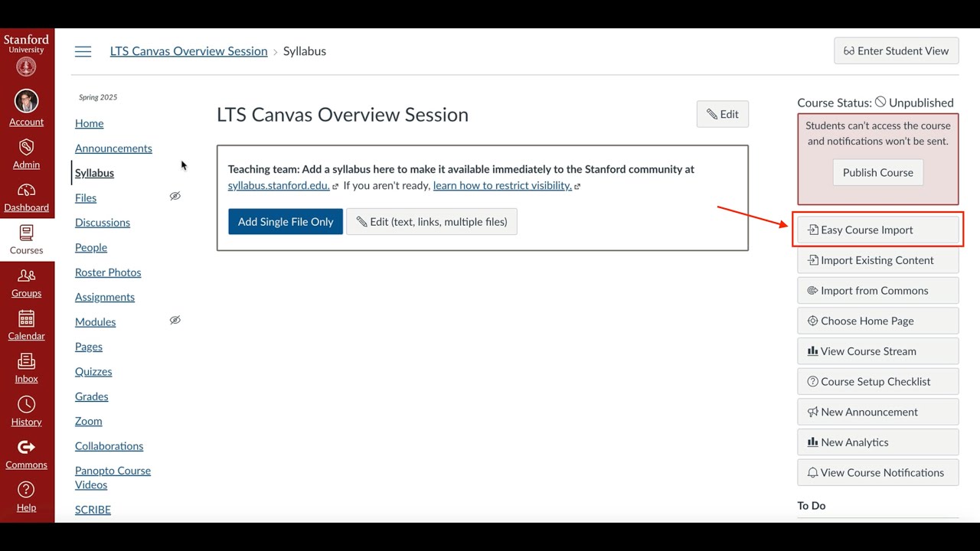Open learn how to restrict visibility link
The height and width of the screenshot is (551, 980).
[x=502, y=185]
